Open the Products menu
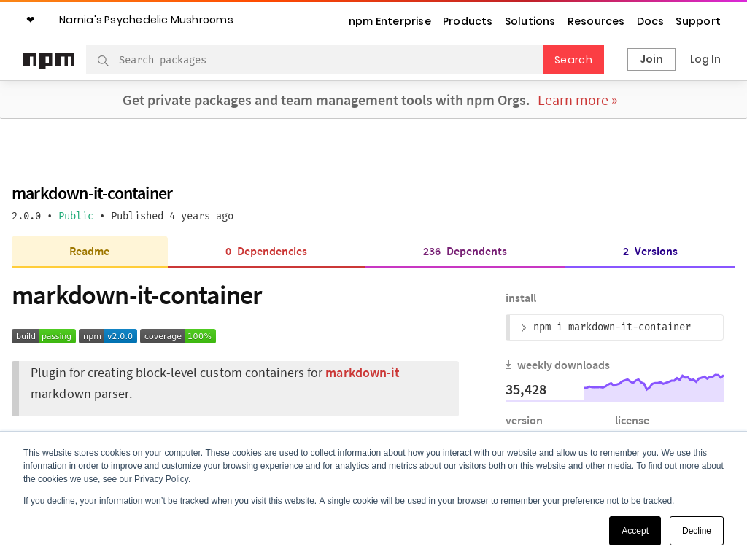 (467, 21)
